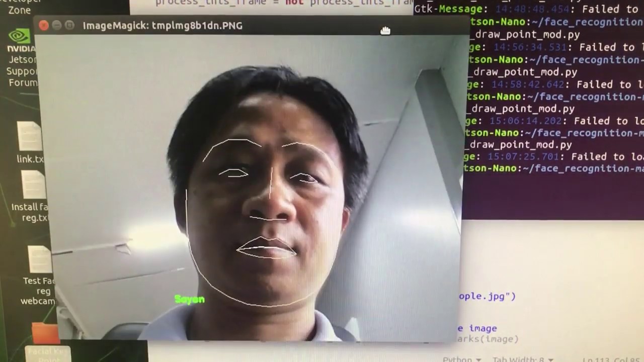The height and width of the screenshot is (362, 644).
Task: Minimize the ImageMagick window
Action: (57, 25)
